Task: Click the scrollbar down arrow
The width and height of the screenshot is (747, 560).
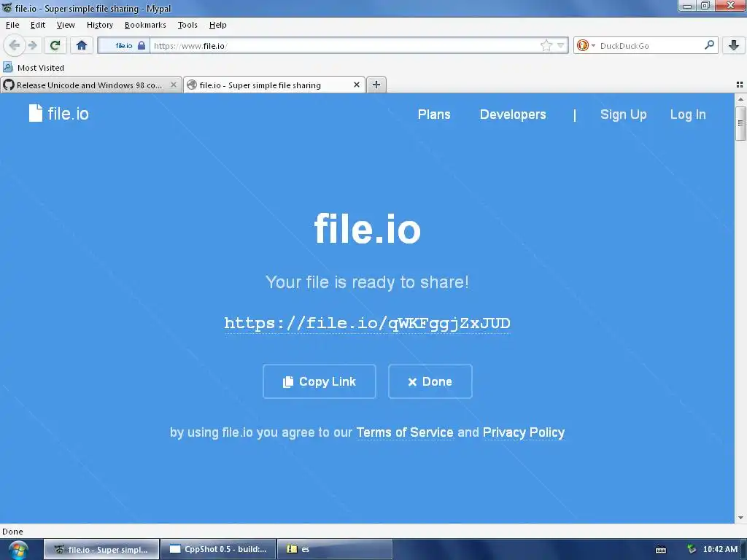Action: (740, 518)
